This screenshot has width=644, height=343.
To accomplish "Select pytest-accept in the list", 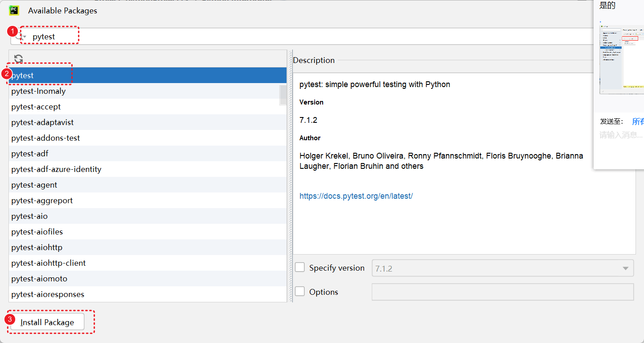I will (x=147, y=107).
